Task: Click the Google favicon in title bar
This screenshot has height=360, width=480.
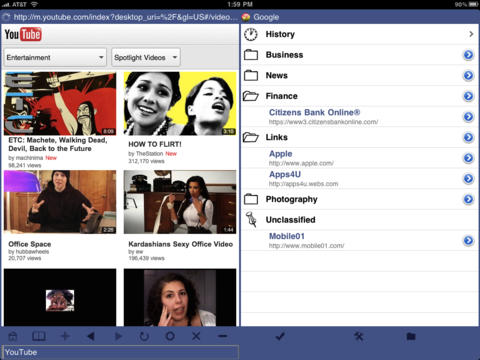Action: tap(246, 17)
